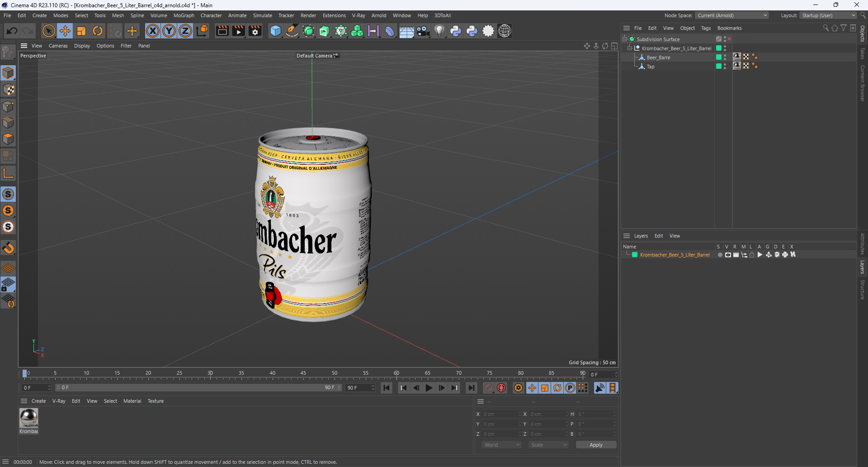
Task: Open the MoGraph Cloner icon
Action: tap(357, 31)
